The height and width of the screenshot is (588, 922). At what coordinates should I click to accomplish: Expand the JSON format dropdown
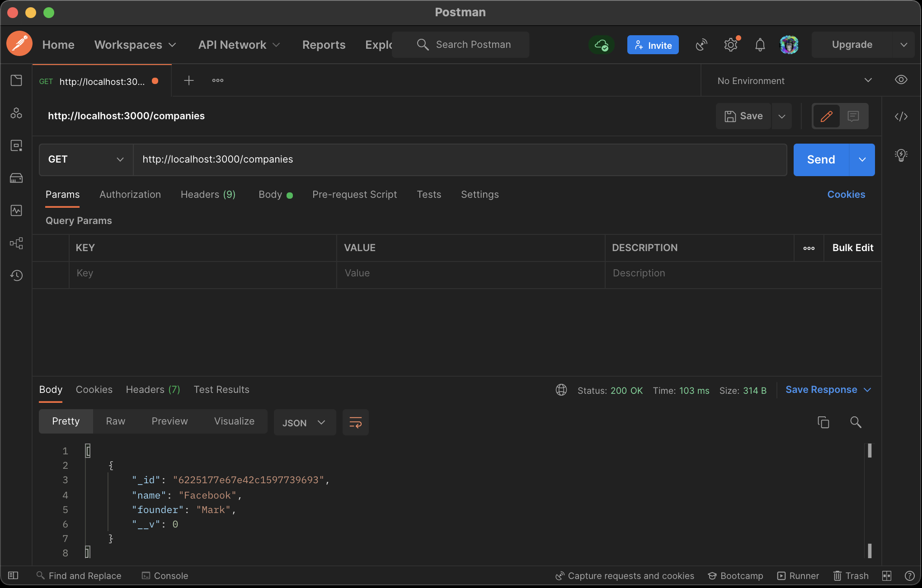(305, 422)
